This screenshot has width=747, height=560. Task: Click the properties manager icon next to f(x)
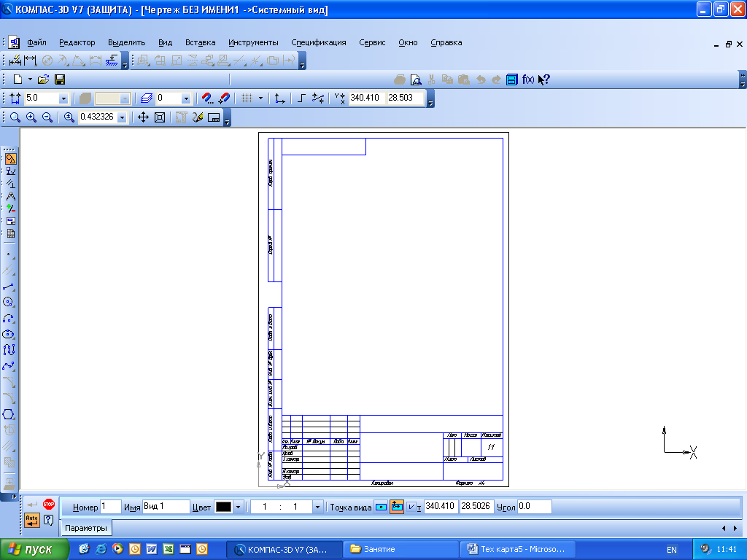pos(511,79)
